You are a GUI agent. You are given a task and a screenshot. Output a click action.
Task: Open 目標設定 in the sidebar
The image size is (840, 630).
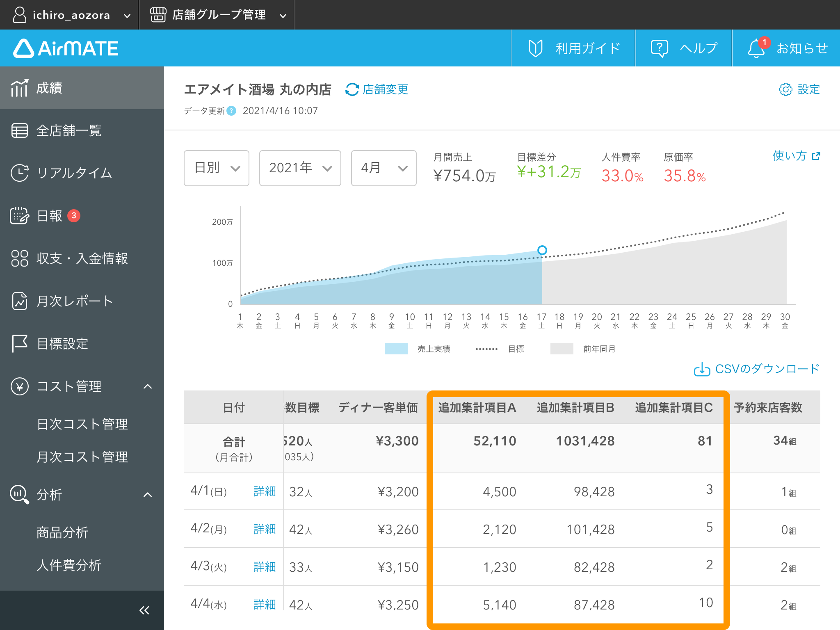(x=82, y=343)
